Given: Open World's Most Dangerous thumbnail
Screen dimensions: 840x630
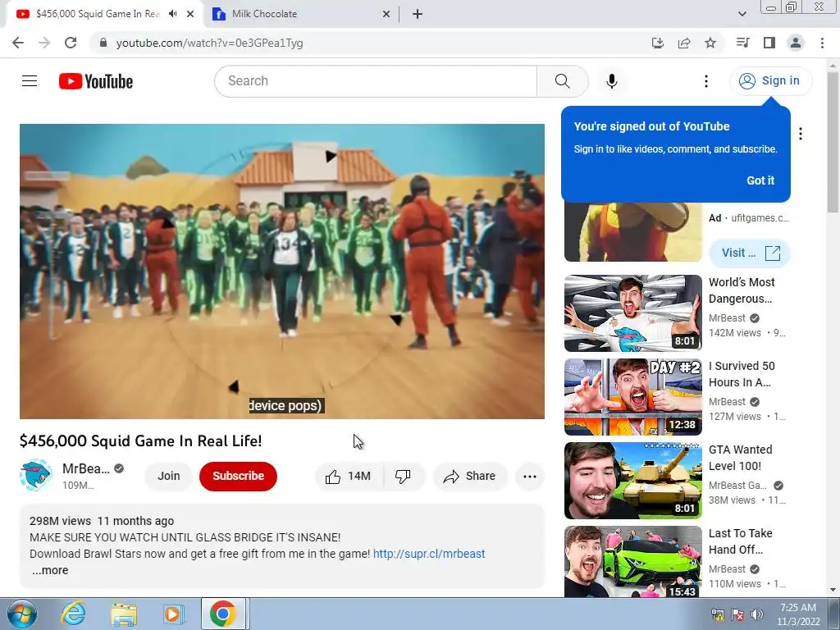Looking at the screenshot, I should coord(632,313).
